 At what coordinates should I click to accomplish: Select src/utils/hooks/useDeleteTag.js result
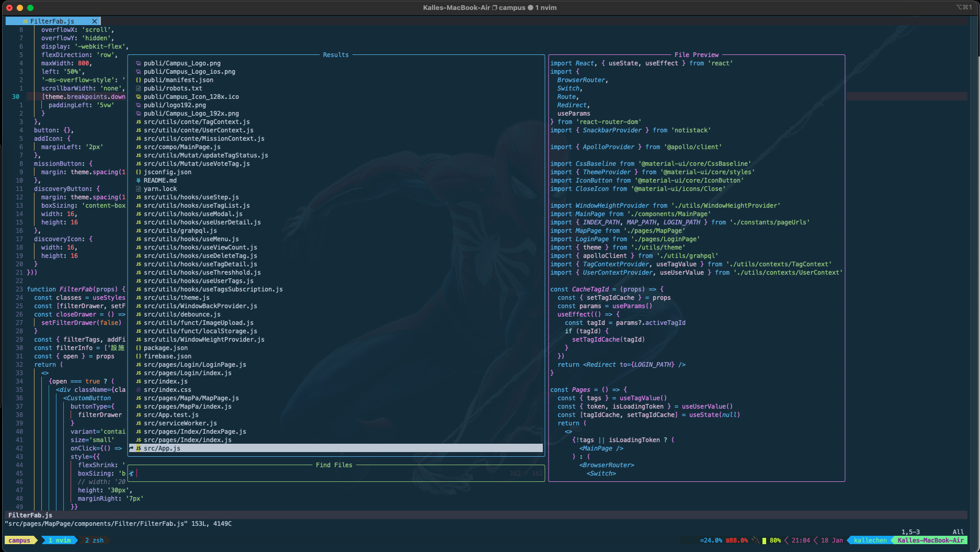200,256
